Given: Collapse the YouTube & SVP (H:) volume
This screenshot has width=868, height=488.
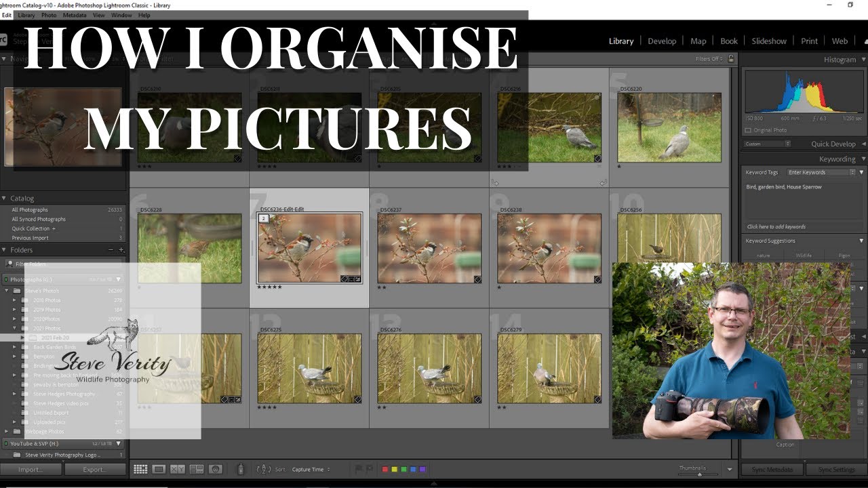Looking at the screenshot, I should click(x=119, y=444).
